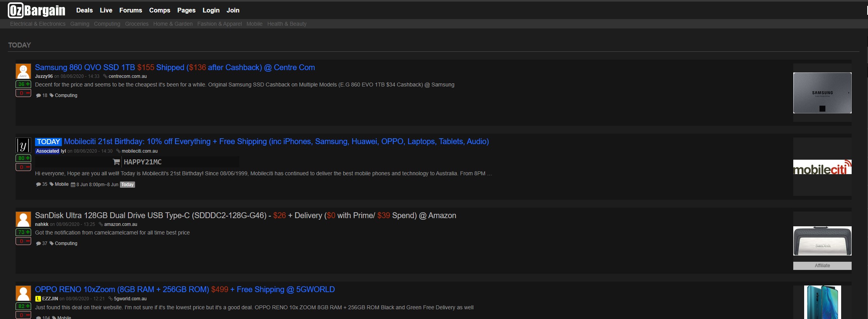The height and width of the screenshot is (319, 868).
Task: Go to the Login page
Action: coord(211,10)
